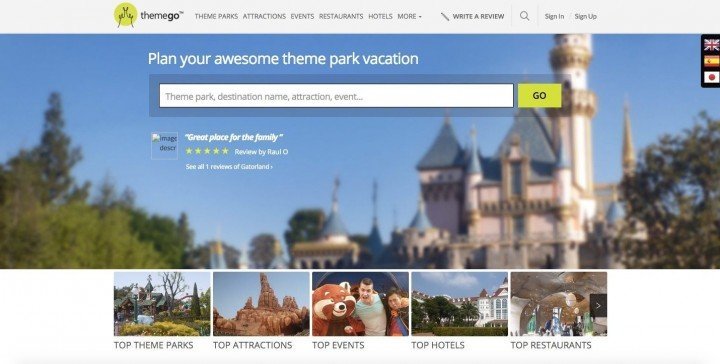Open the search magnifier icon
Viewport: 720px width, 364px height.
tap(524, 16)
